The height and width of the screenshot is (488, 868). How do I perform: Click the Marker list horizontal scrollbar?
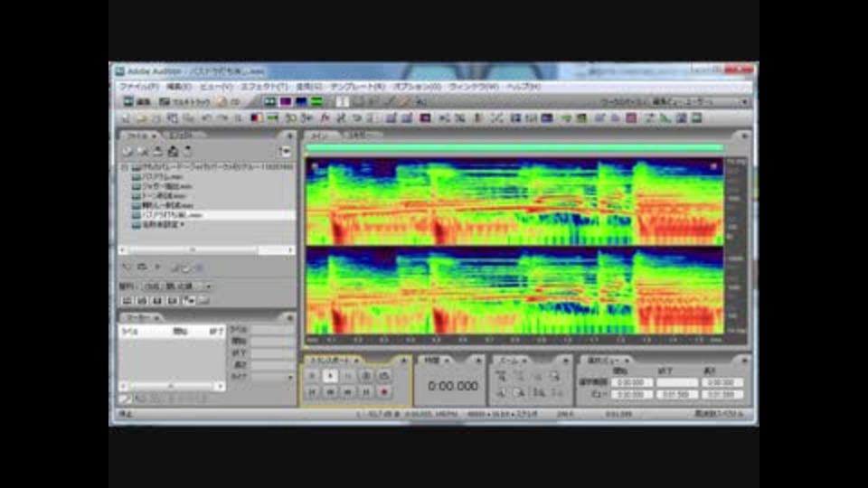coord(172,386)
